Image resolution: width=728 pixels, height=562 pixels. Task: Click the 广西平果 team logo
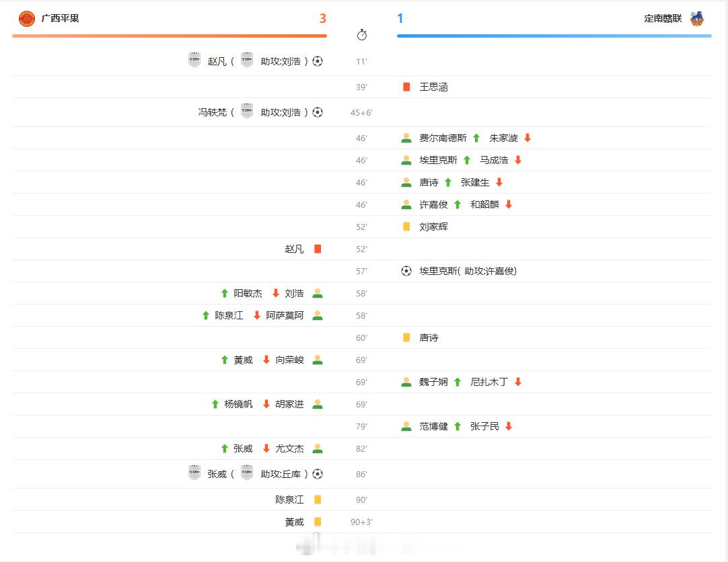(26, 18)
